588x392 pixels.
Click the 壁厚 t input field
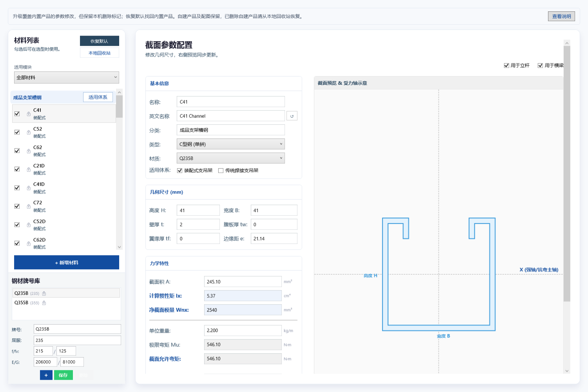click(x=198, y=225)
